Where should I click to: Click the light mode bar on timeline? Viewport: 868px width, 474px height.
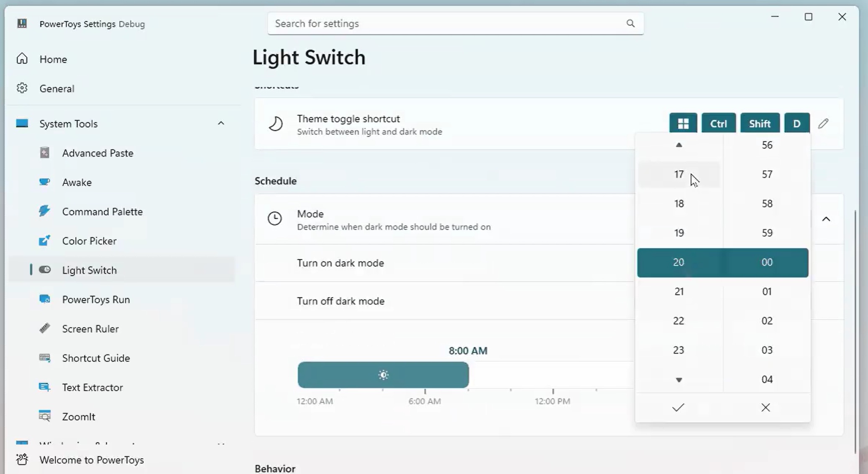pos(383,375)
